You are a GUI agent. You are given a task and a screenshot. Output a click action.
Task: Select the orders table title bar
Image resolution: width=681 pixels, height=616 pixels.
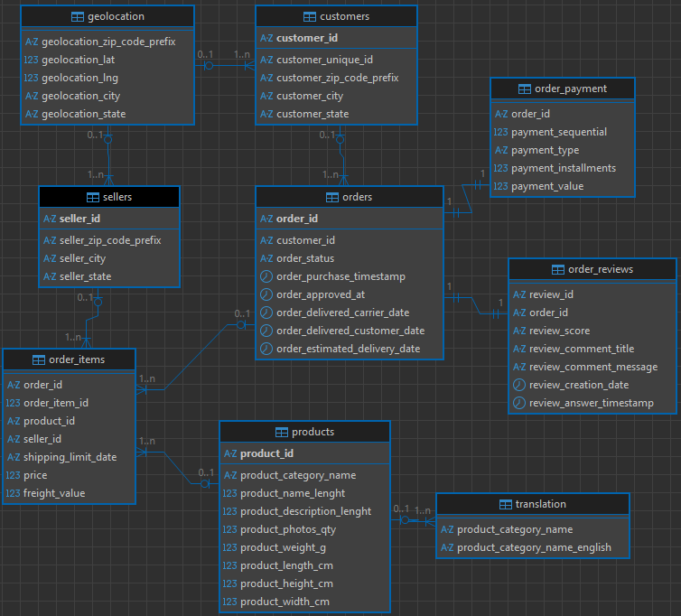click(350, 197)
